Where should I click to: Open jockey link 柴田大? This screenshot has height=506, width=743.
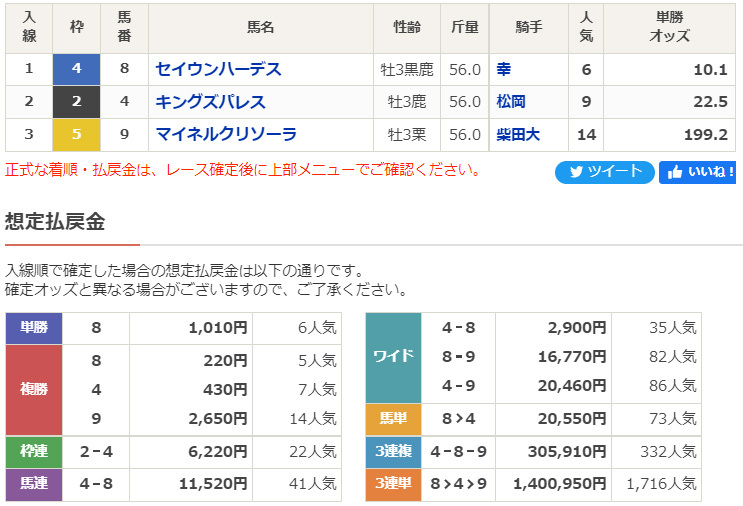517,133
